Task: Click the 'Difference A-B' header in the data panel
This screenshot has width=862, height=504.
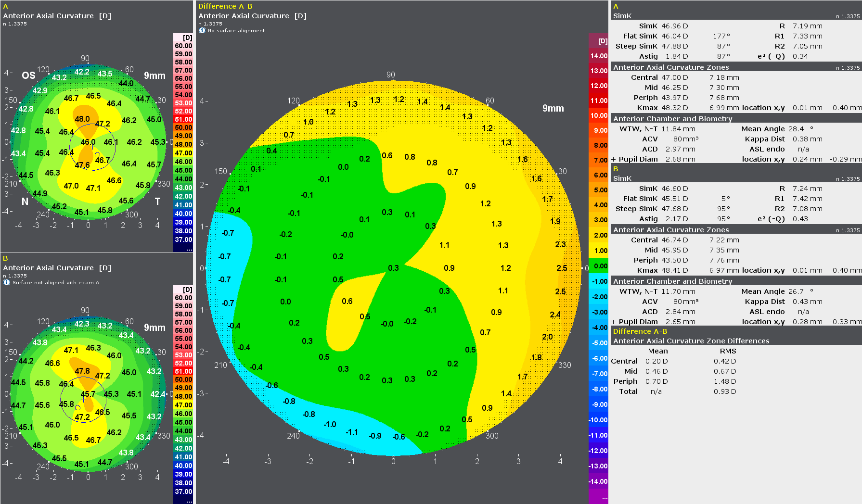Action: click(x=640, y=331)
